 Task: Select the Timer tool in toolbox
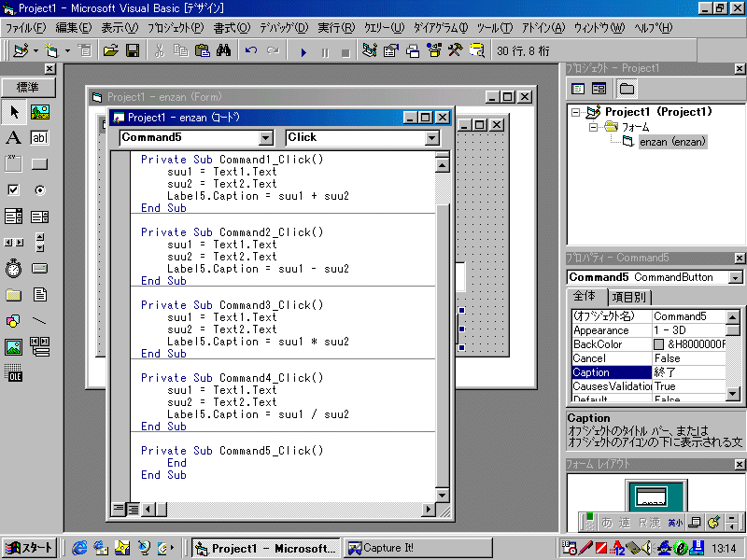pyautogui.click(x=14, y=269)
